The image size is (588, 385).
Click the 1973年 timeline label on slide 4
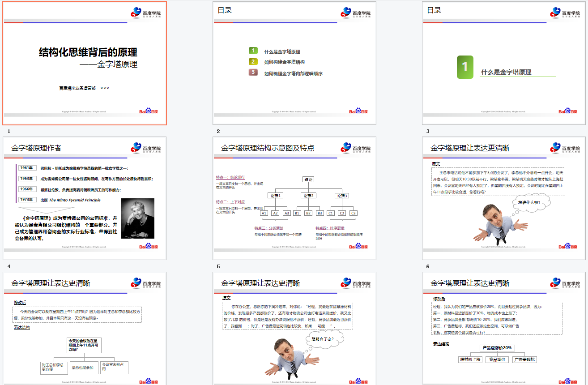pyautogui.click(x=27, y=200)
